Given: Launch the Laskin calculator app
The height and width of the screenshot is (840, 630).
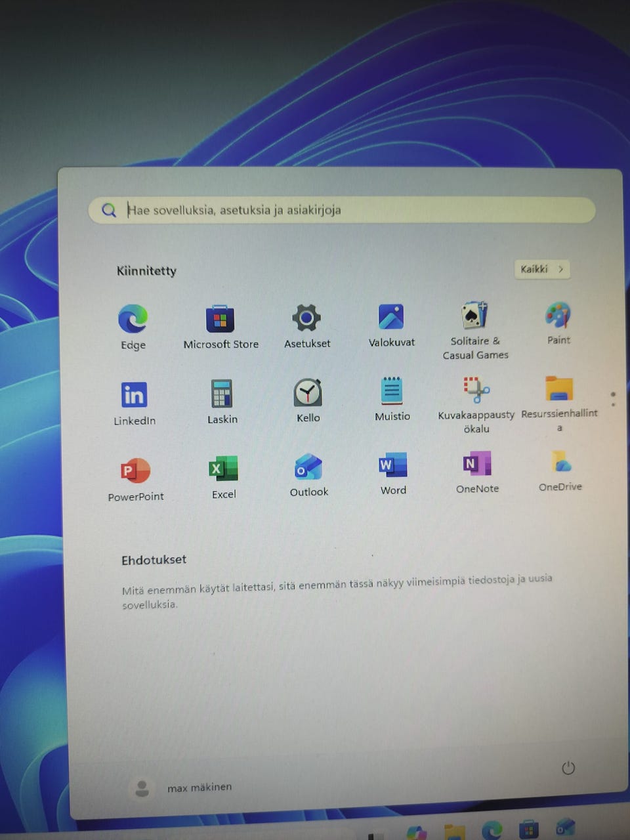Looking at the screenshot, I should (222, 402).
